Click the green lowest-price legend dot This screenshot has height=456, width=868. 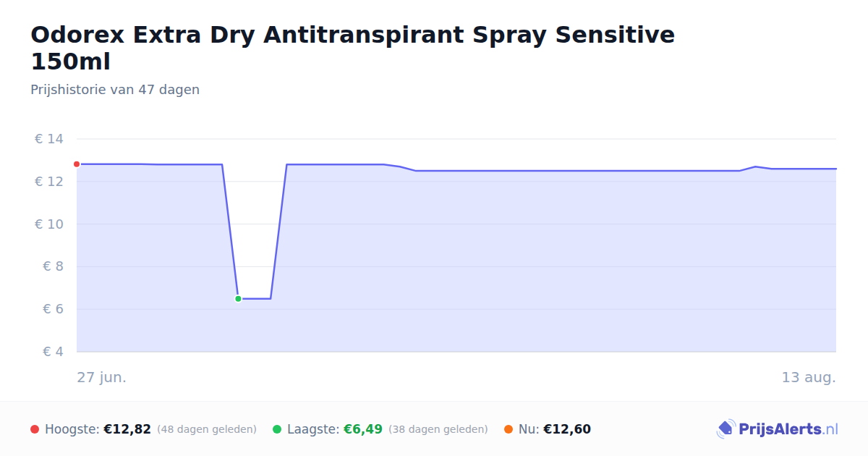click(x=277, y=429)
